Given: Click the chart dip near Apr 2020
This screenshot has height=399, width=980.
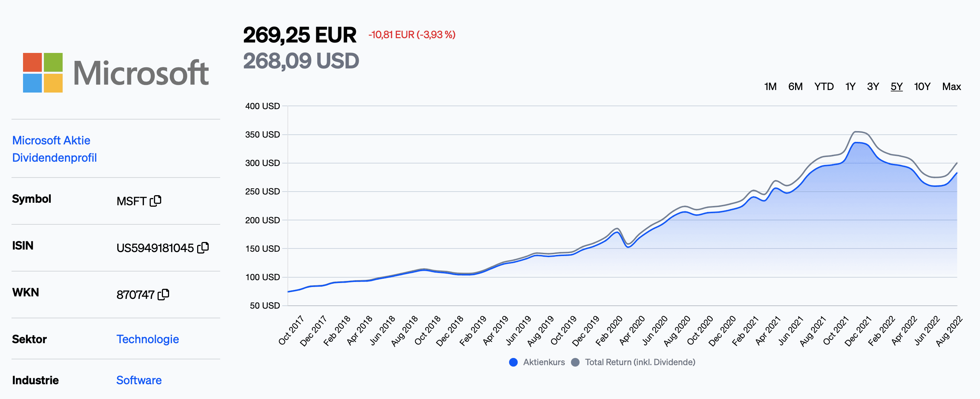Looking at the screenshot, I should [629, 247].
